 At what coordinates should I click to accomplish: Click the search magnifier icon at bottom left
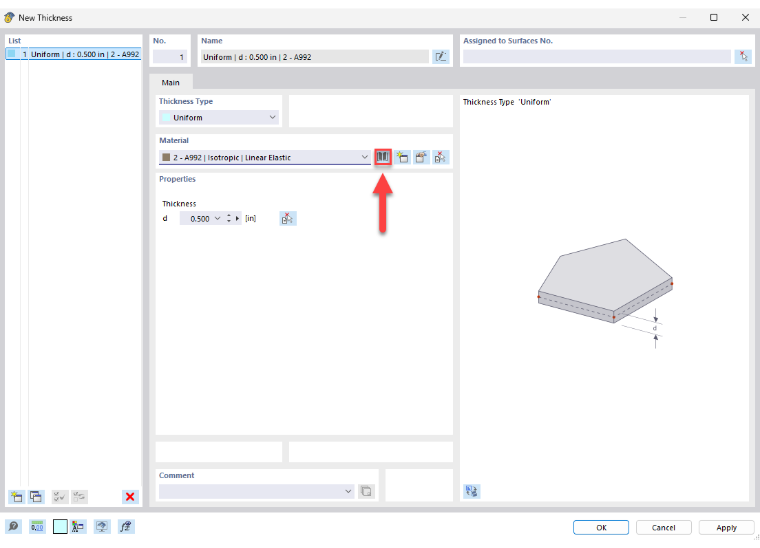tap(14, 527)
